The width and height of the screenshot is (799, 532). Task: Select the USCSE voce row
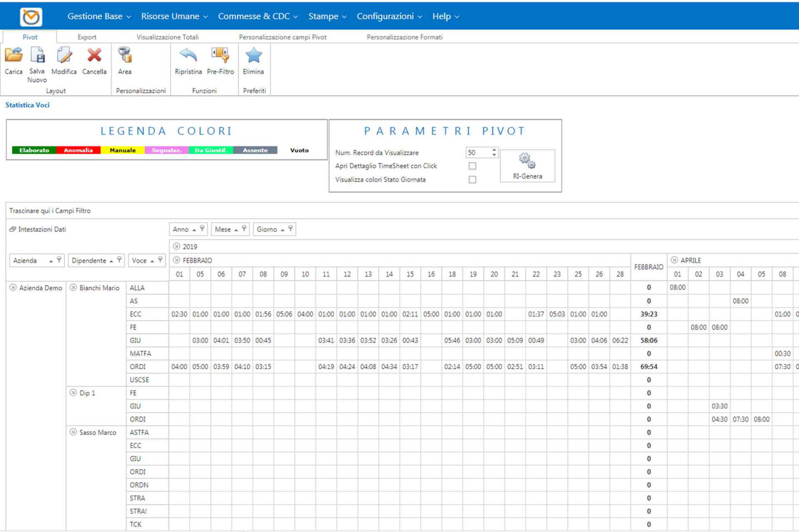pyautogui.click(x=147, y=380)
